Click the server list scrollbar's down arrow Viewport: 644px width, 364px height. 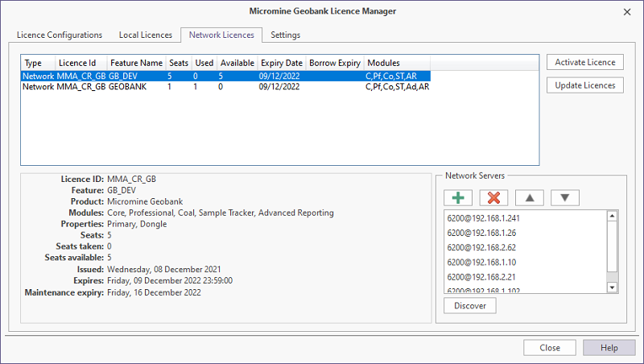[612, 287]
